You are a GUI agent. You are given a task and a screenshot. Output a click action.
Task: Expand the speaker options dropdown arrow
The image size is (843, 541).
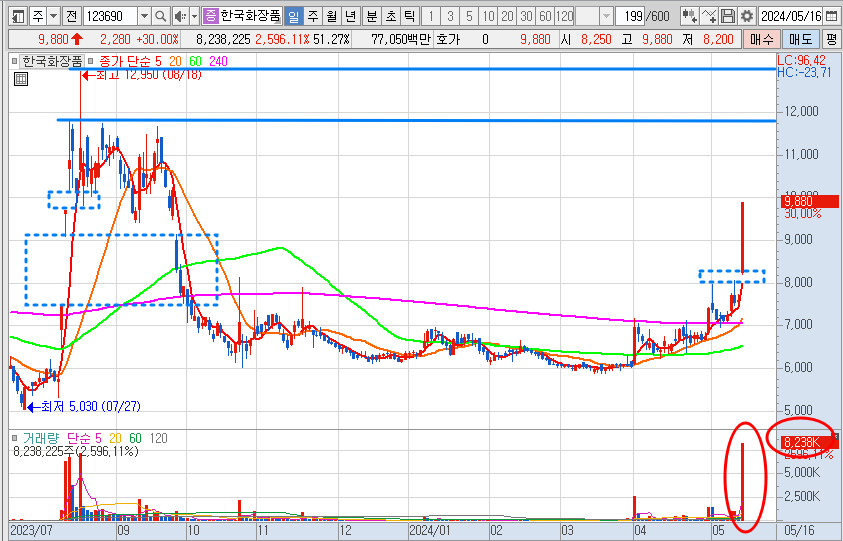tap(195, 16)
